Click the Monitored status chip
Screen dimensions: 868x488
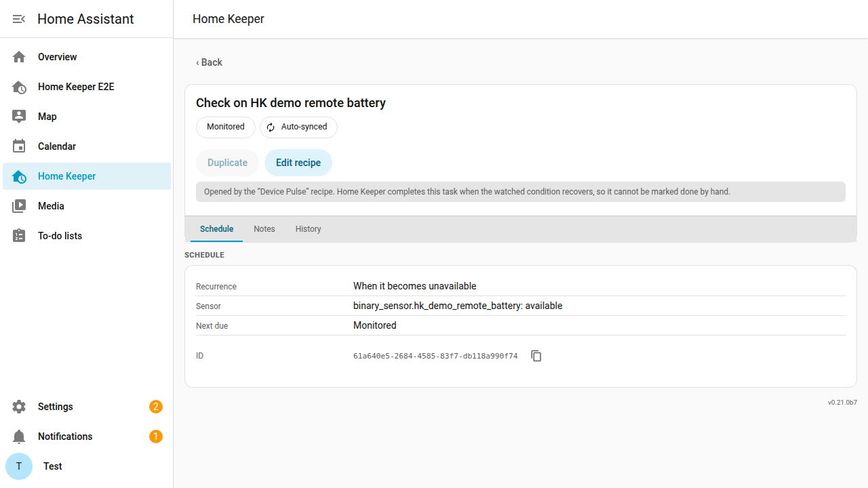[x=226, y=127]
